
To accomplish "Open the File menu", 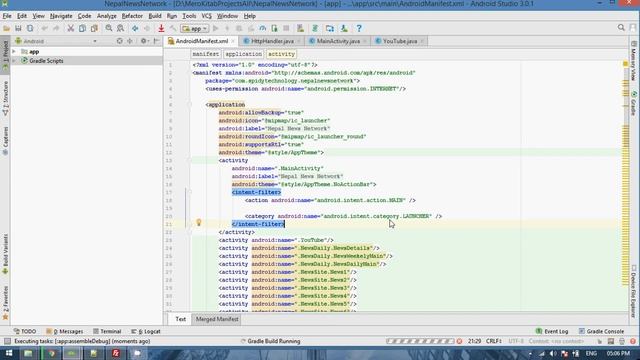I will pos(7,16).
